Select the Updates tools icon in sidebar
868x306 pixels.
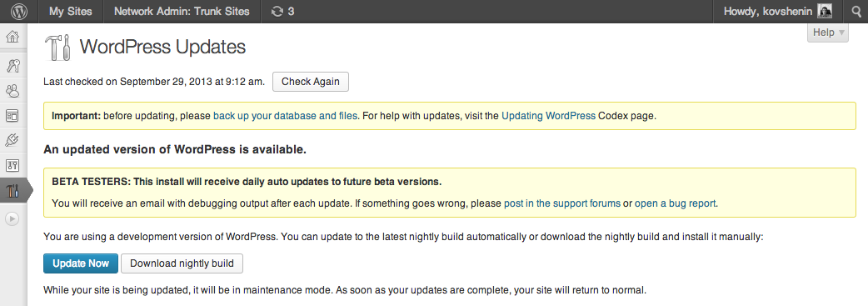[x=12, y=191]
